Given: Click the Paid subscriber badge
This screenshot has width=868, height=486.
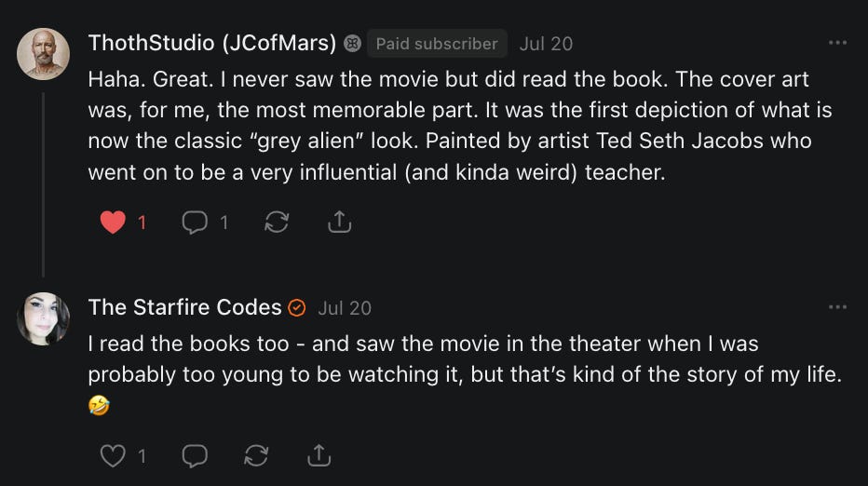Looking at the screenshot, I should point(437,44).
